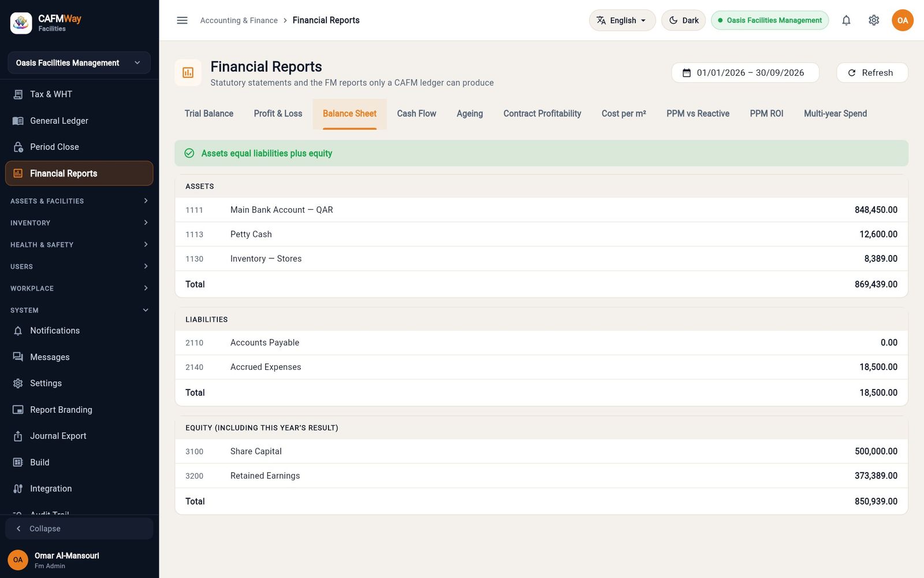Click the Build icon in sidebar
This screenshot has height=578, width=924.
pos(18,462)
